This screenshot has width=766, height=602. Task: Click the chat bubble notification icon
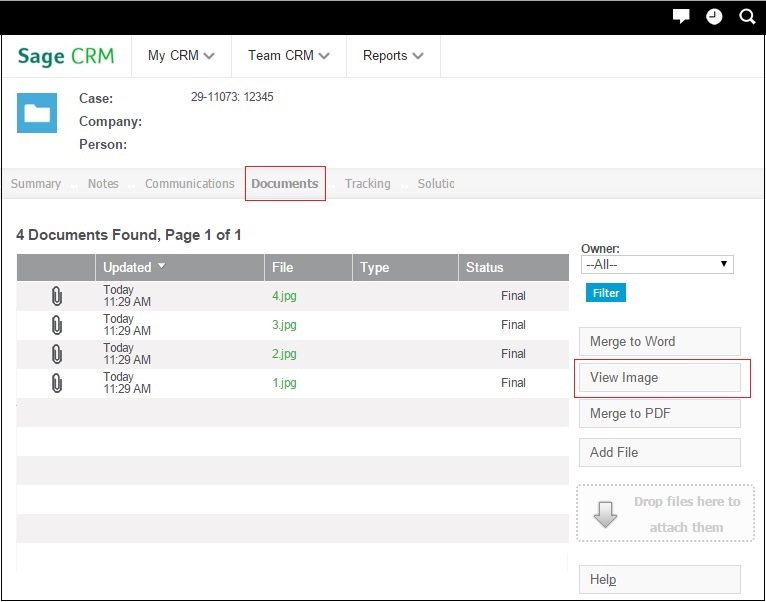point(681,16)
